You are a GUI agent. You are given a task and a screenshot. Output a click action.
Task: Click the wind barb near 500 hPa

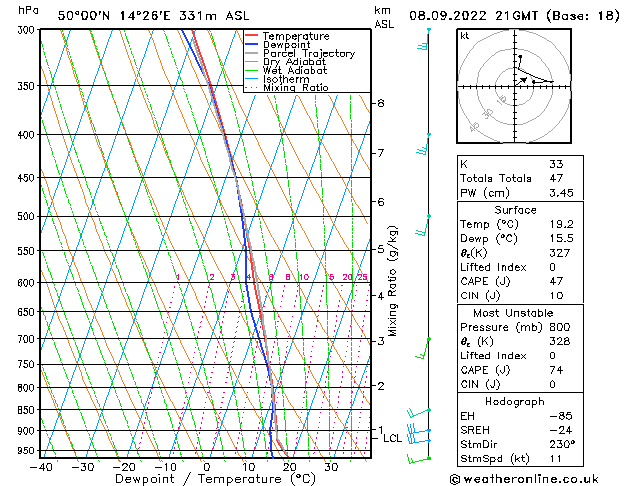click(423, 225)
